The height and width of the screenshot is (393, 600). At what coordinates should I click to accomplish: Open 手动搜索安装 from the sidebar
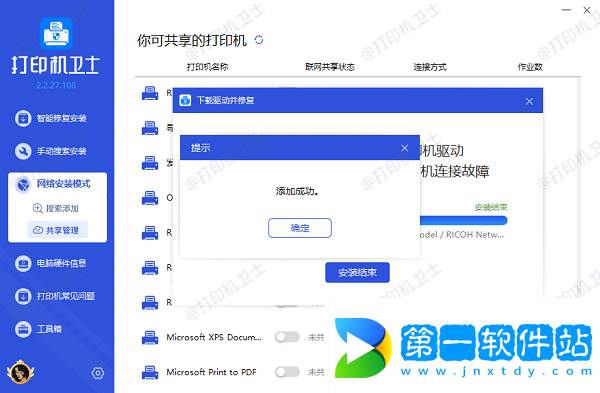(x=51, y=151)
